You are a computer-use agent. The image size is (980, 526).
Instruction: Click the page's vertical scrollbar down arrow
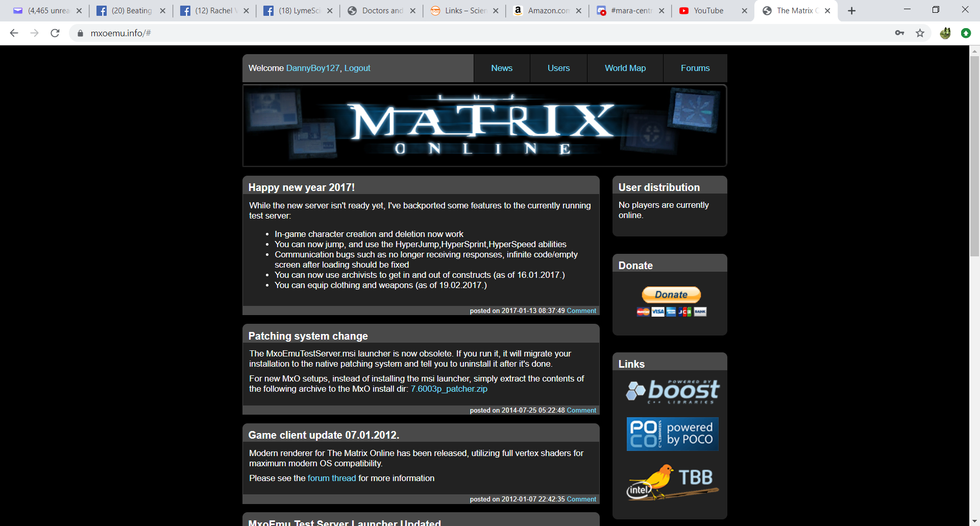point(974,521)
